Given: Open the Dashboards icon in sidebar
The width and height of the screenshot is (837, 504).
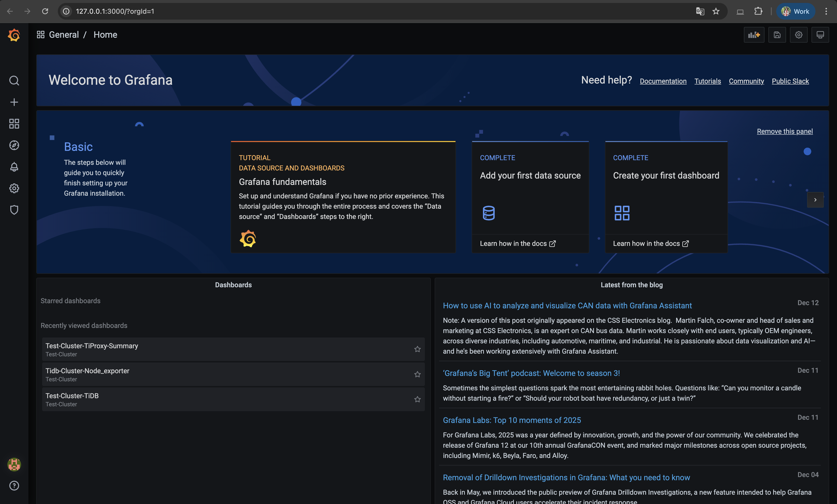Looking at the screenshot, I should click(14, 124).
